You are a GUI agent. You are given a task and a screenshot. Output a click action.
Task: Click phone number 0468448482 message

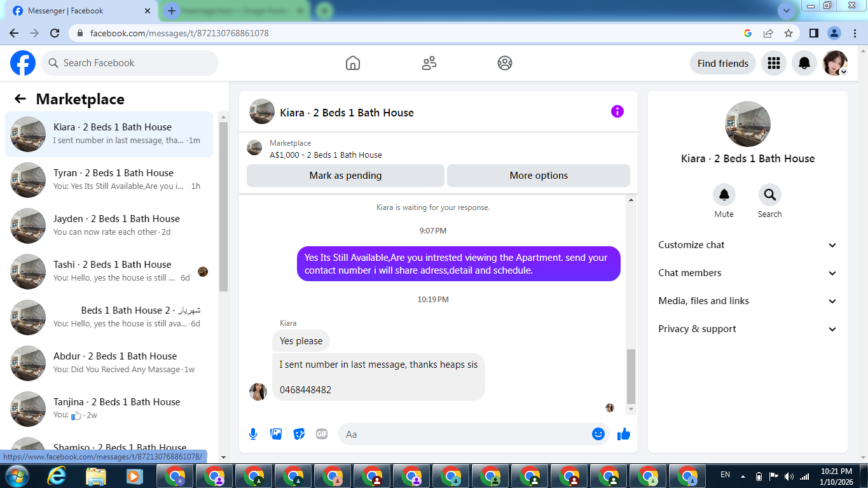305,389
